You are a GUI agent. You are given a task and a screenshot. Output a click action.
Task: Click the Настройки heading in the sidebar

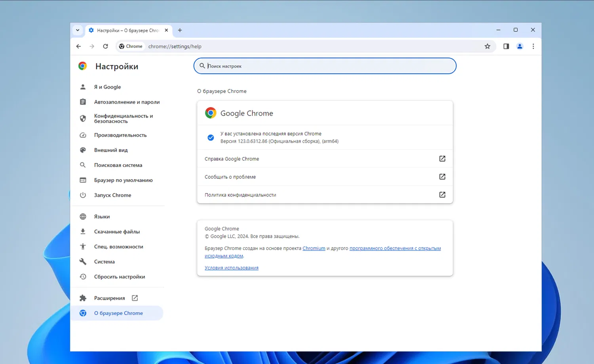[x=117, y=66]
